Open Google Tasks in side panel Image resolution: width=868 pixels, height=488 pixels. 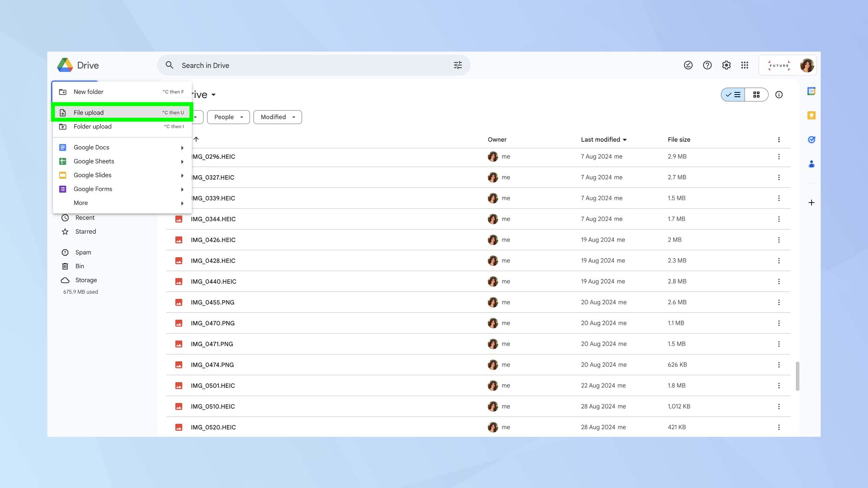811,140
